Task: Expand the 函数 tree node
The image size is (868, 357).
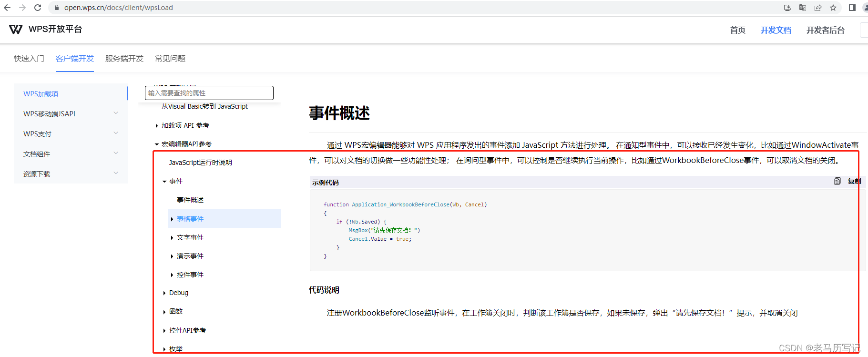Action: (x=164, y=312)
